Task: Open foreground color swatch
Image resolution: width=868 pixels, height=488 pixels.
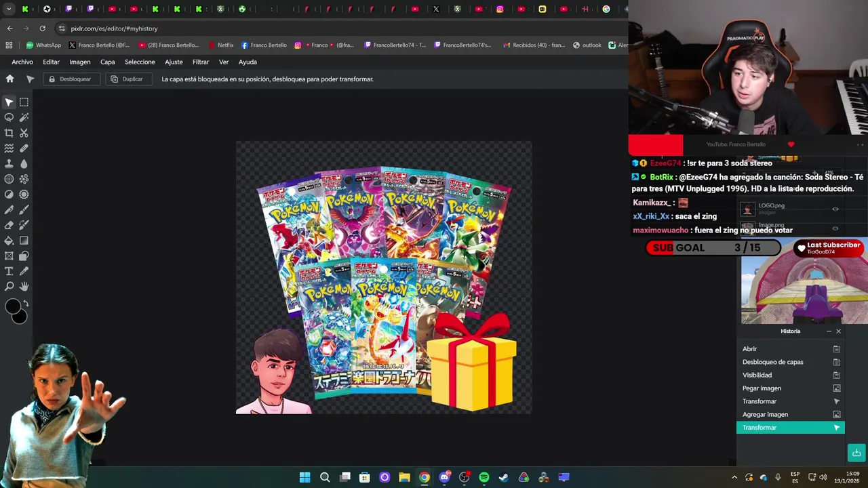Action: point(12,307)
